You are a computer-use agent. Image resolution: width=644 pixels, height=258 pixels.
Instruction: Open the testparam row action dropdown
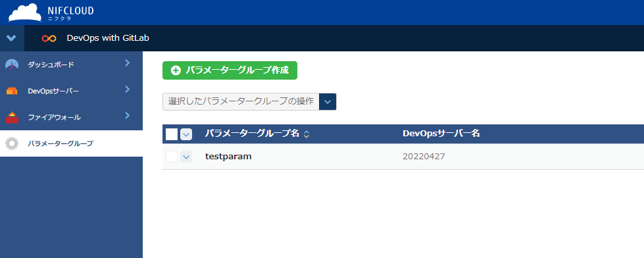pos(186,157)
